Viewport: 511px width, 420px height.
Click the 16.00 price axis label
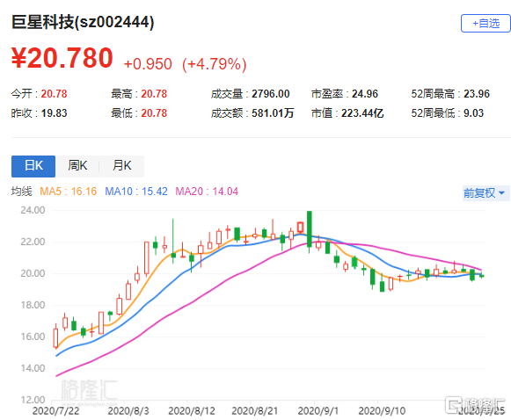(33, 337)
